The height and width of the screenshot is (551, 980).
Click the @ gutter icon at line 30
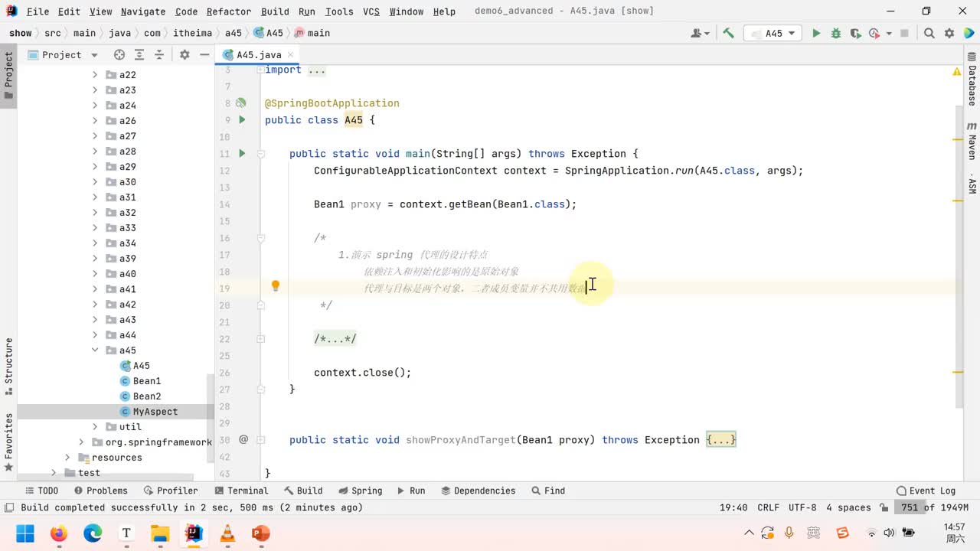point(243,439)
